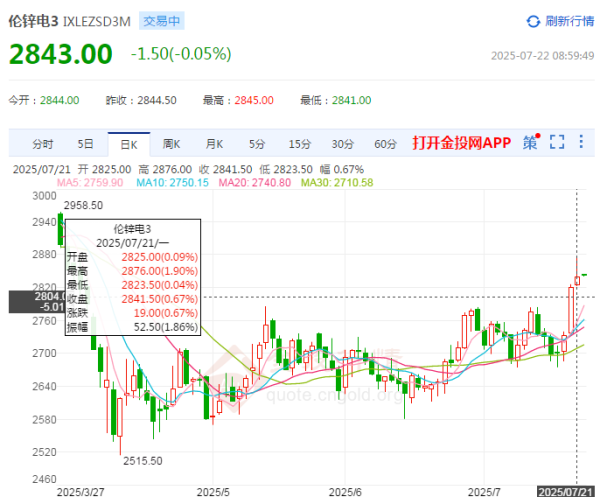Open the chart more-options menu

(x=583, y=143)
